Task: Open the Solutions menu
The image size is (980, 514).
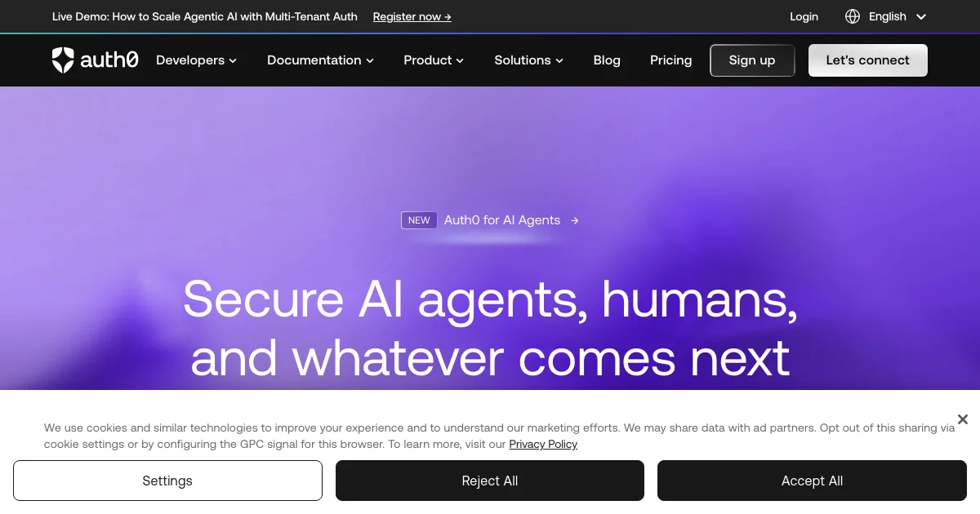Action: pos(529,60)
